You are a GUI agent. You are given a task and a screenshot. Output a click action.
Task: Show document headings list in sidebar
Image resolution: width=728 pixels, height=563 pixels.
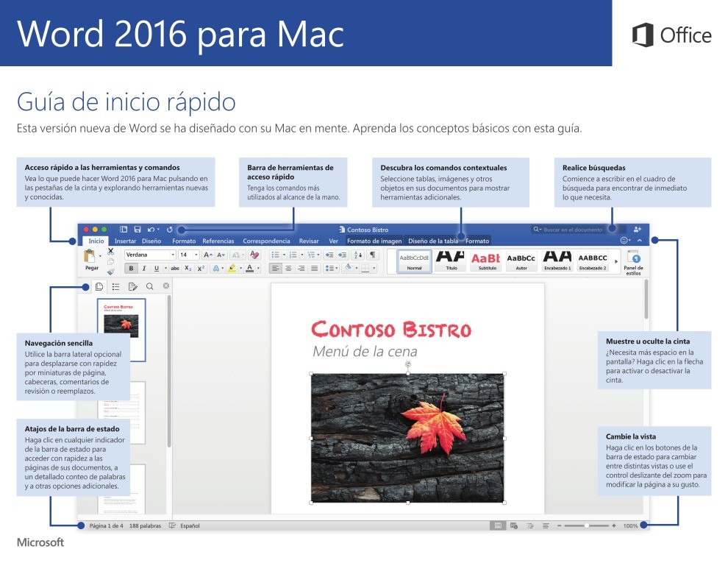tap(115, 286)
